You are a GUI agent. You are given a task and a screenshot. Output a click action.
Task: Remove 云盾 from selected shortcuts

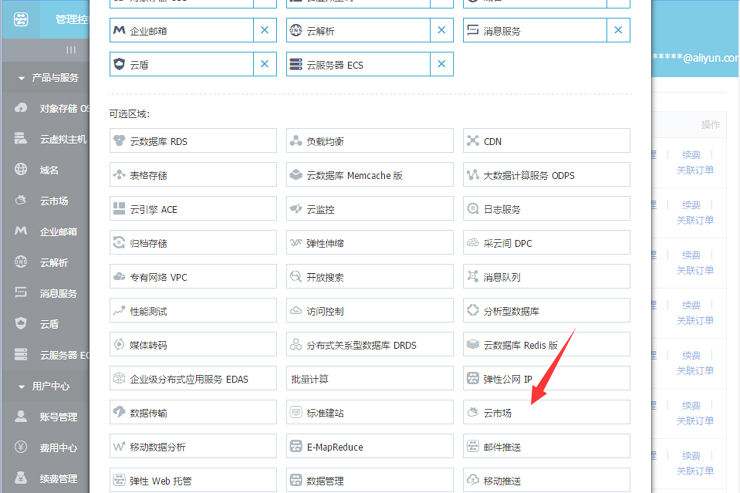pyautogui.click(x=264, y=64)
